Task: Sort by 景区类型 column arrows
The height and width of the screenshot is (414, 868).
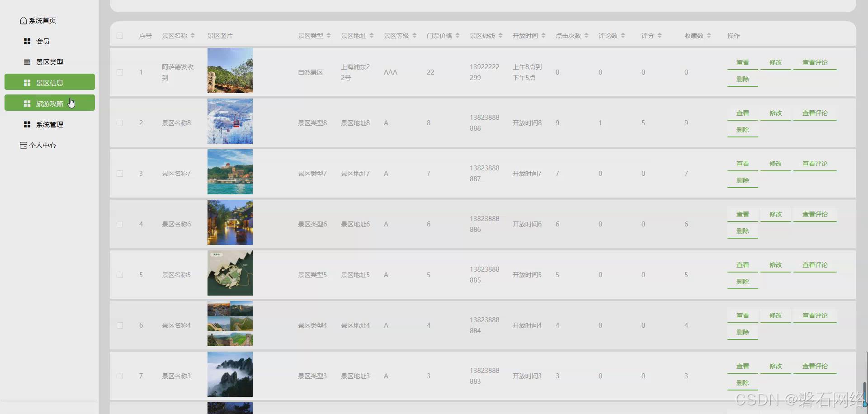Action: pos(329,36)
